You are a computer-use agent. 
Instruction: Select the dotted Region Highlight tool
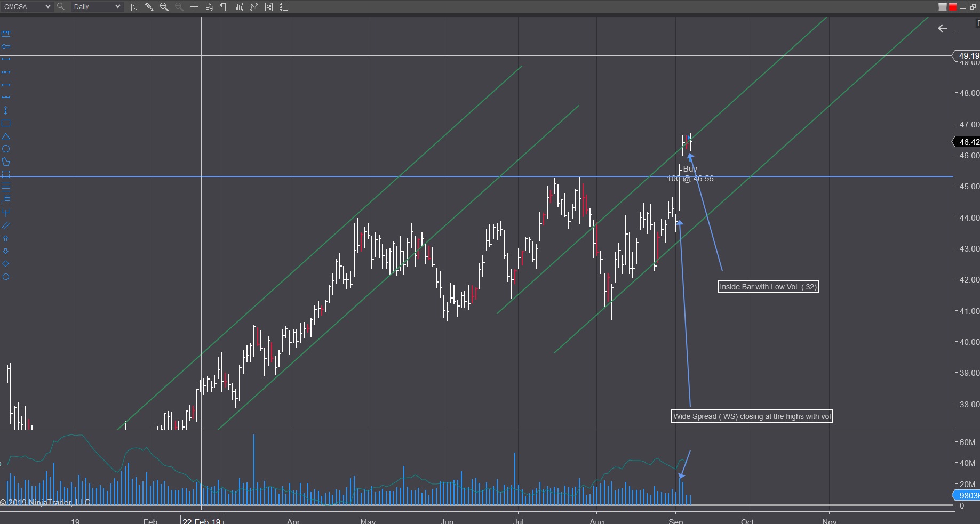coord(6,174)
